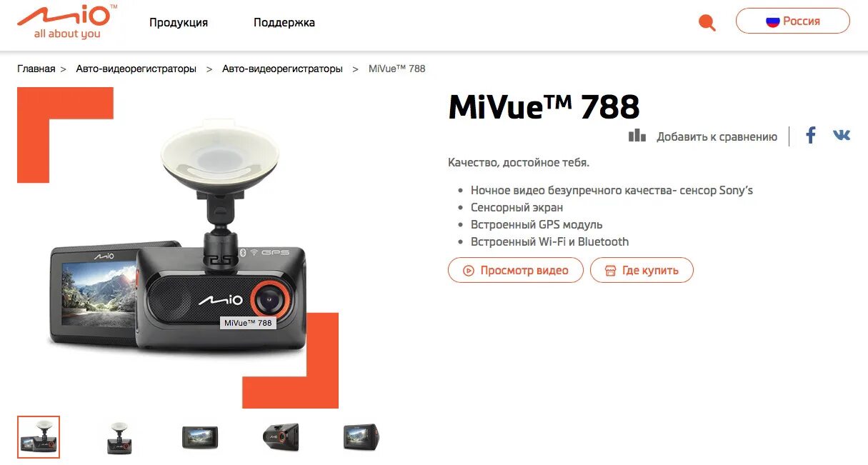Click the shop icon in Где купить
The width and height of the screenshot is (868, 465).
point(610,271)
